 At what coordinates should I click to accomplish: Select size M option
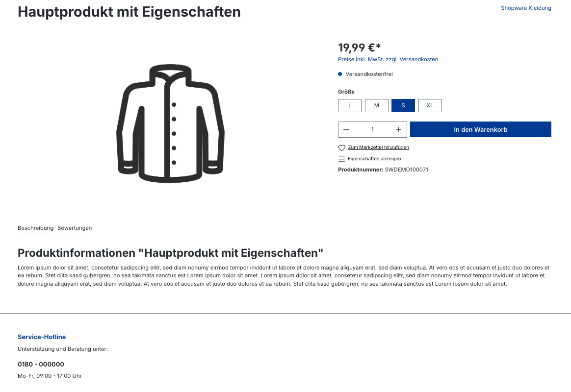tap(377, 105)
